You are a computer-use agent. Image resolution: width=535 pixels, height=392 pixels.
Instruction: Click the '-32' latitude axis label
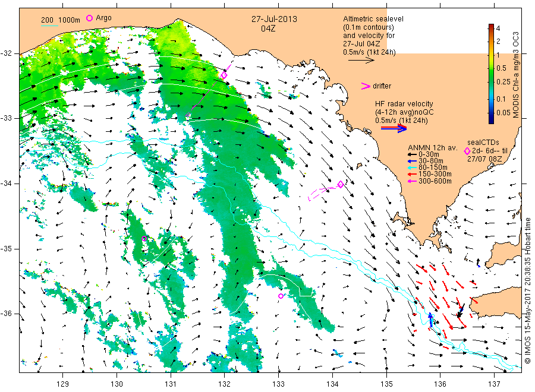pos(7,53)
